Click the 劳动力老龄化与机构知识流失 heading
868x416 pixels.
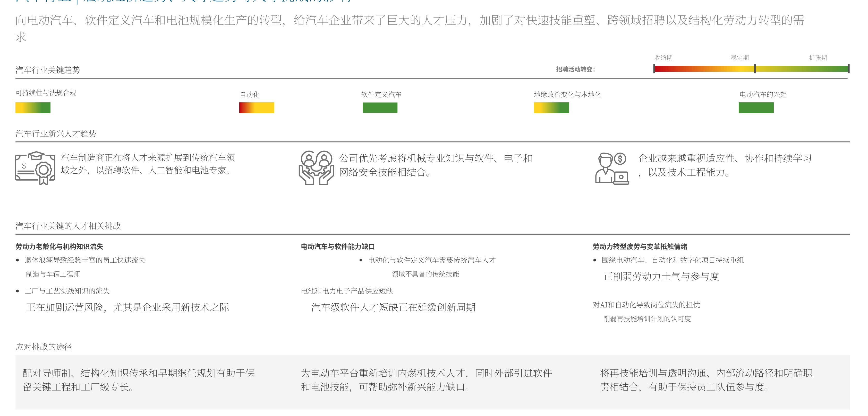(x=59, y=247)
